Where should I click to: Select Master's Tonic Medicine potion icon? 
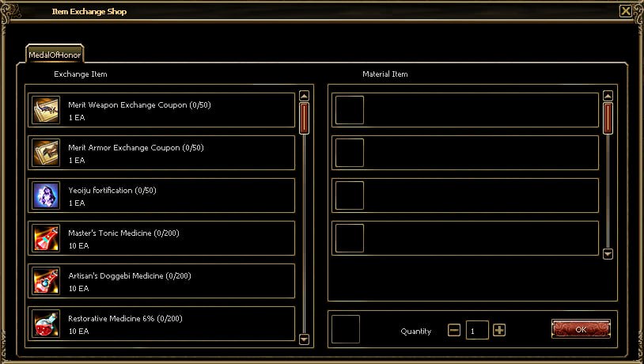[x=46, y=238]
